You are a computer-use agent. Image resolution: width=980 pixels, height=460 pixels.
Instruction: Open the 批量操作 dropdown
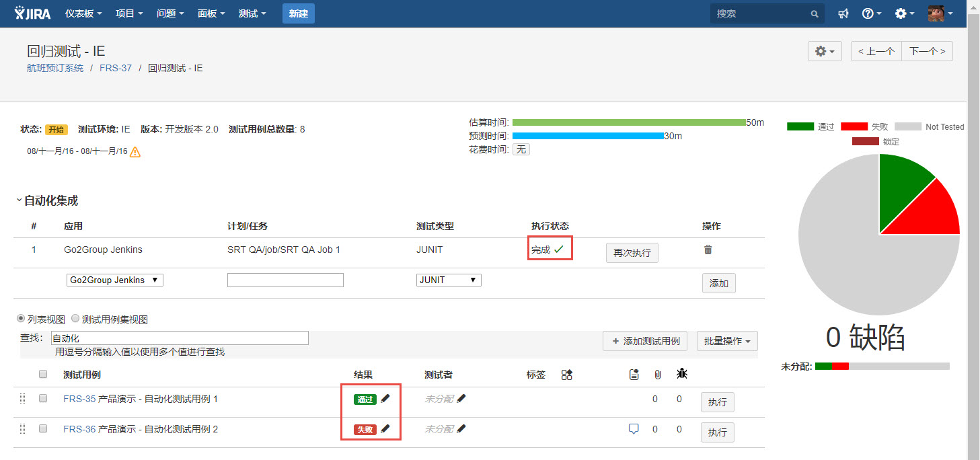[727, 341]
